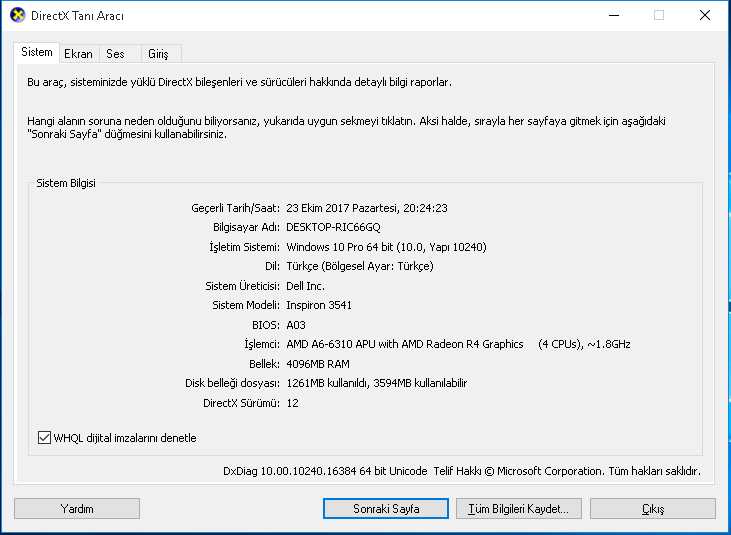Screen dimensions: 731x535
Task: Click memory value 4096MB RAM
Action: point(318,364)
